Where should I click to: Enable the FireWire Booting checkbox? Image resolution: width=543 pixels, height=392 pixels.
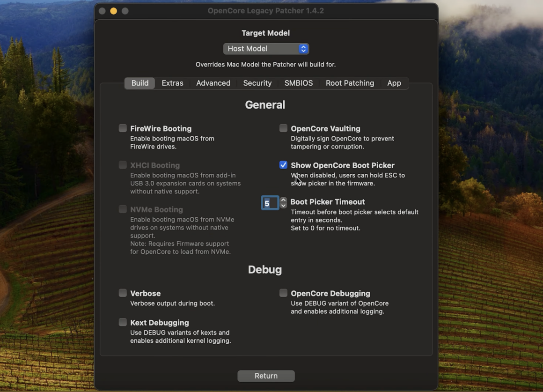123,128
